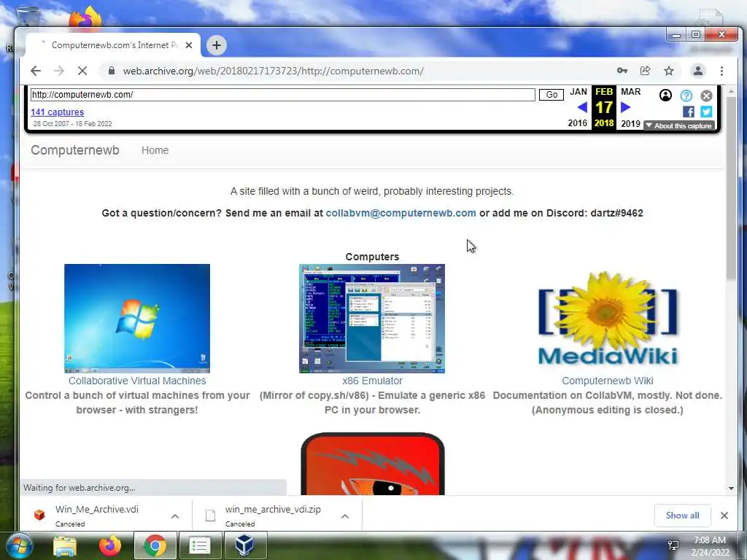Close the downloads bar
Image resolution: width=747 pixels, height=560 pixels.
coord(724,516)
